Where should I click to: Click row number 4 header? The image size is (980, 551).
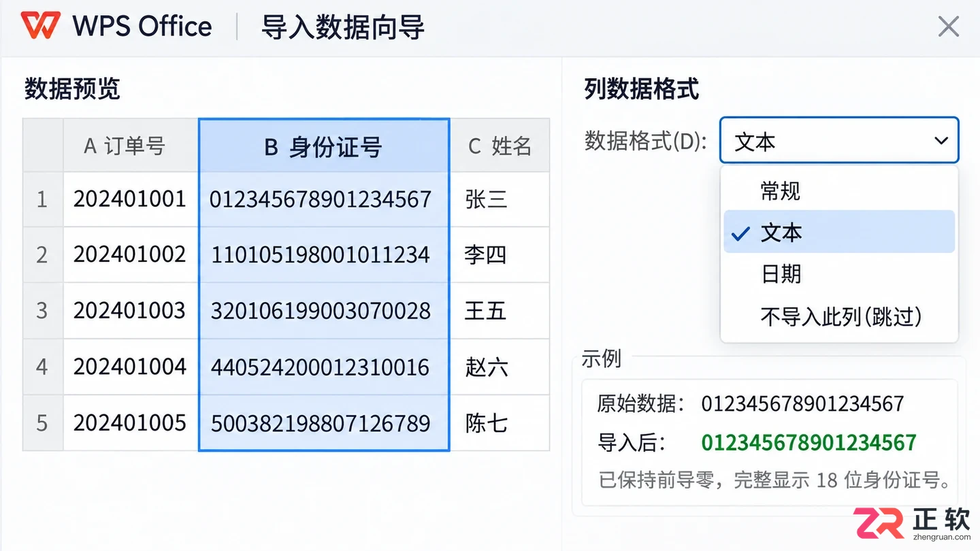click(43, 367)
